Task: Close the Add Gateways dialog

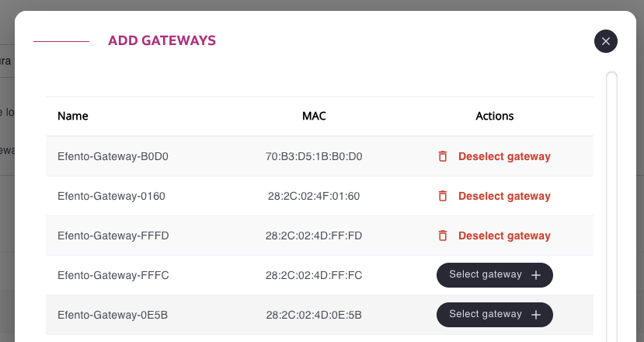Action: tap(606, 41)
